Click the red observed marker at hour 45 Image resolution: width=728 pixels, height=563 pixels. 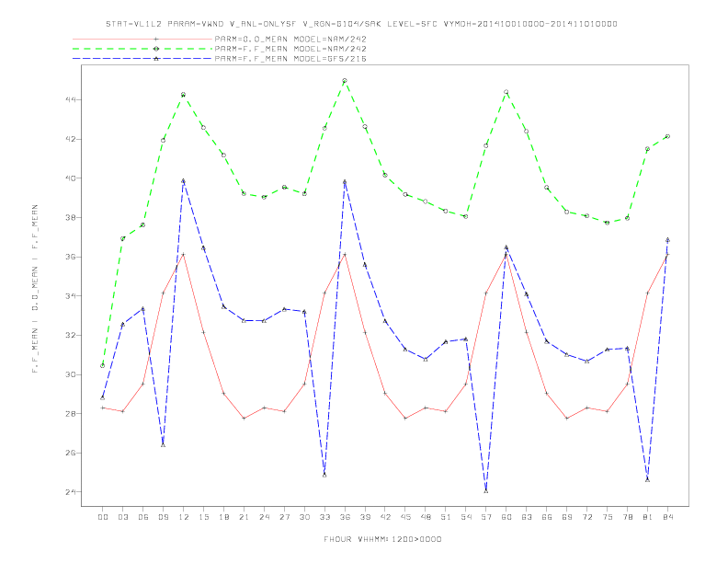coord(405,419)
